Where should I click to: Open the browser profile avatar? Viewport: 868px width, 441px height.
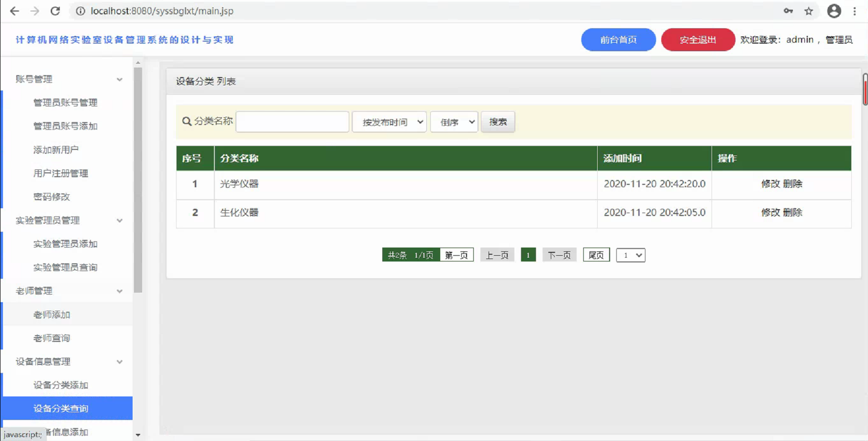coord(834,11)
